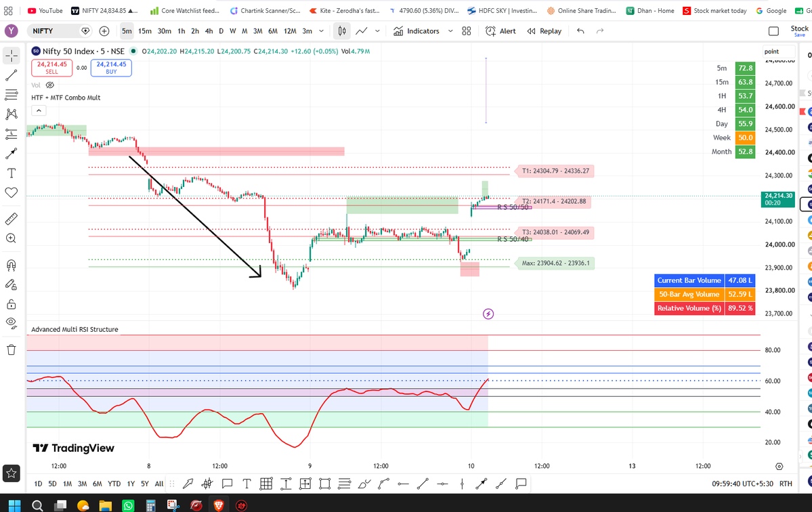Open the Windows Start menu
This screenshot has height=512, width=812.
point(14,505)
